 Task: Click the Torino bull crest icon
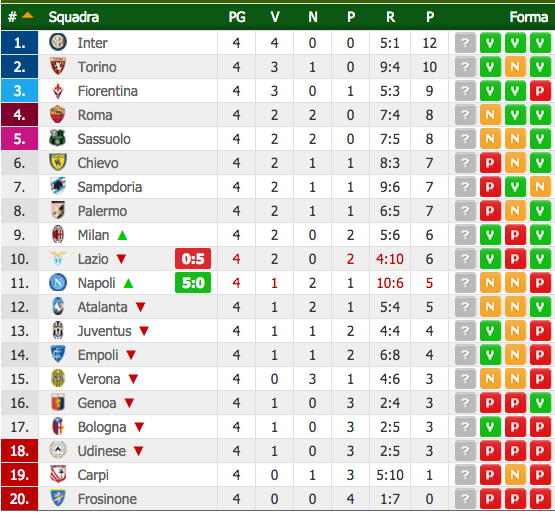coord(58,66)
